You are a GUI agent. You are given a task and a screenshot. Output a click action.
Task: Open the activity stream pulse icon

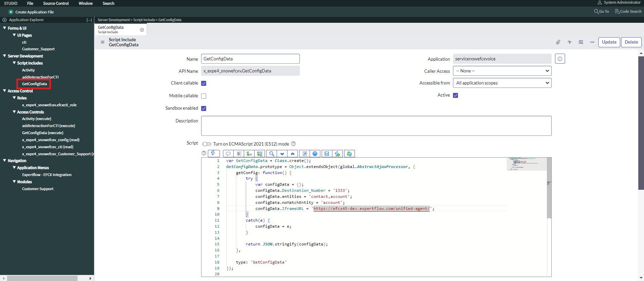click(569, 42)
